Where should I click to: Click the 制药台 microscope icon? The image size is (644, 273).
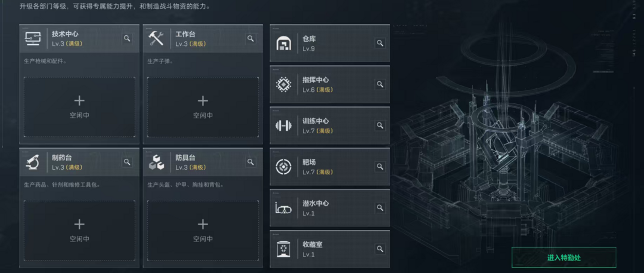pyautogui.click(x=32, y=162)
